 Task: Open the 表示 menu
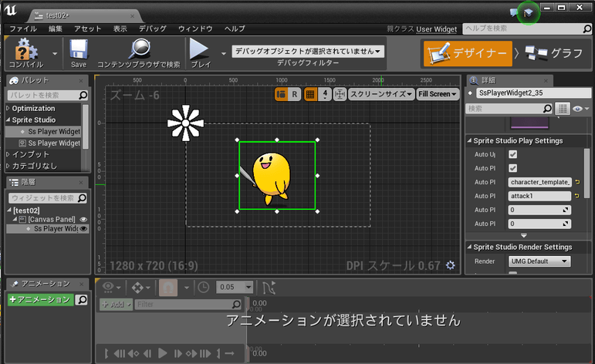(x=120, y=29)
